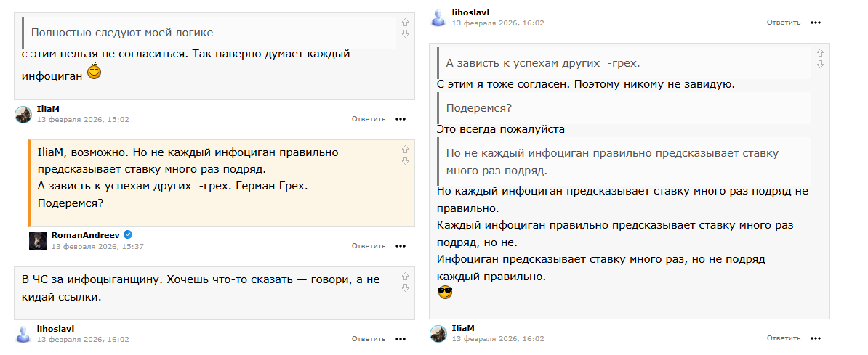Open the three-dot menu beside RomanAndreev
The image size is (868, 355).
[401, 246]
